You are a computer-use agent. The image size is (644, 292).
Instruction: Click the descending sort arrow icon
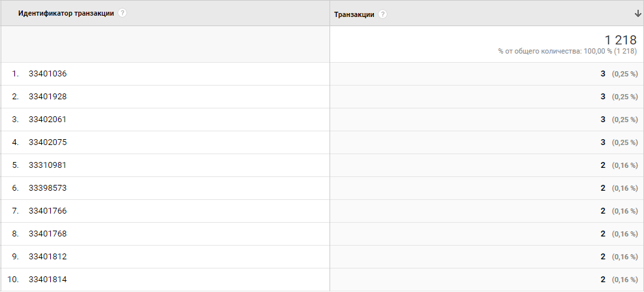[x=637, y=14]
